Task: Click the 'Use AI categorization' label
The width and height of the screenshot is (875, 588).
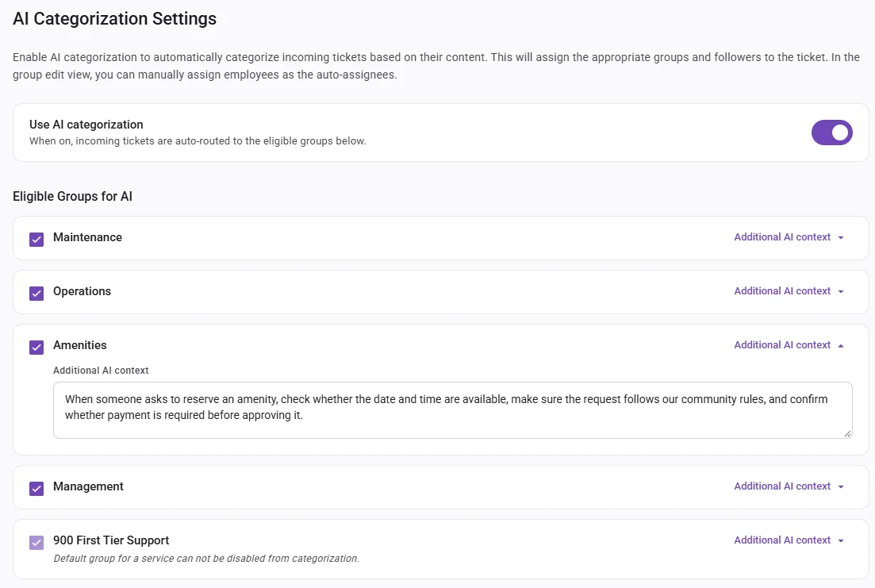Action: (x=86, y=125)
